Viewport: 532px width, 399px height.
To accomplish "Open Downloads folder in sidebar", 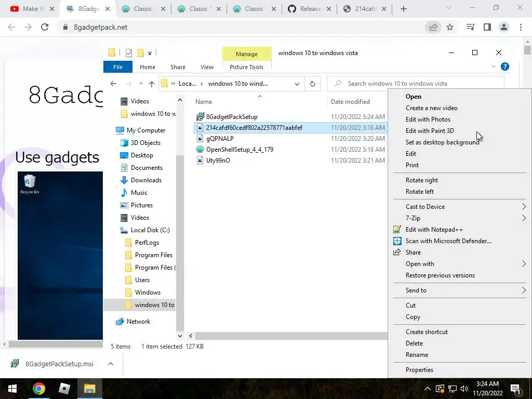I will 146,180.
